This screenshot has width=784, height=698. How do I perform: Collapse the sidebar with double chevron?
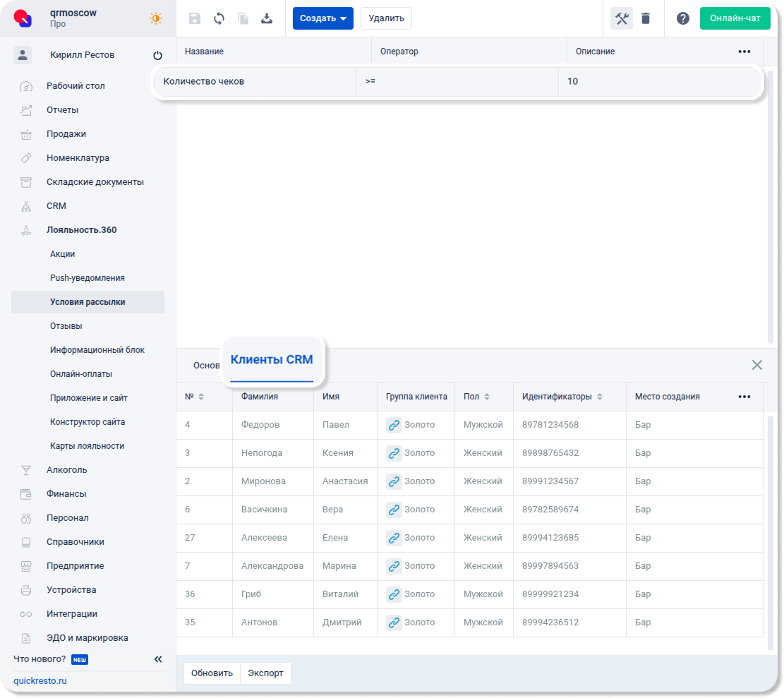pos(158,659)
